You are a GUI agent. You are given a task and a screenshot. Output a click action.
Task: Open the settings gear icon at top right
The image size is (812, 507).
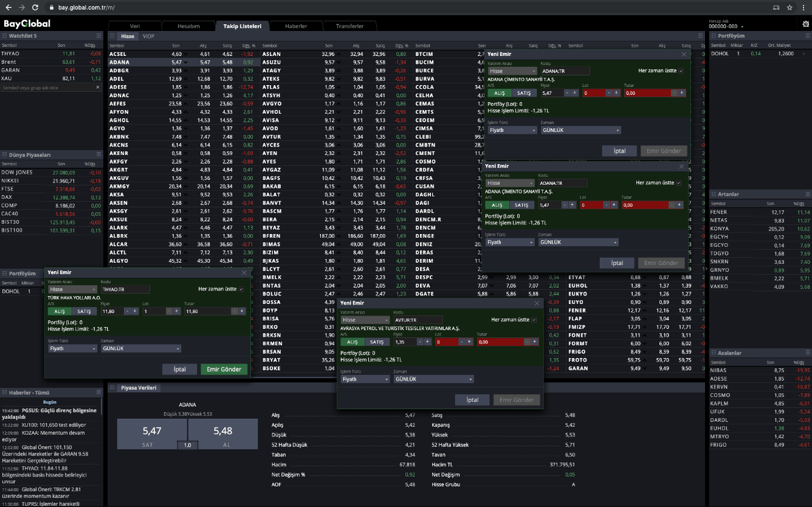(x=806, y=24)
